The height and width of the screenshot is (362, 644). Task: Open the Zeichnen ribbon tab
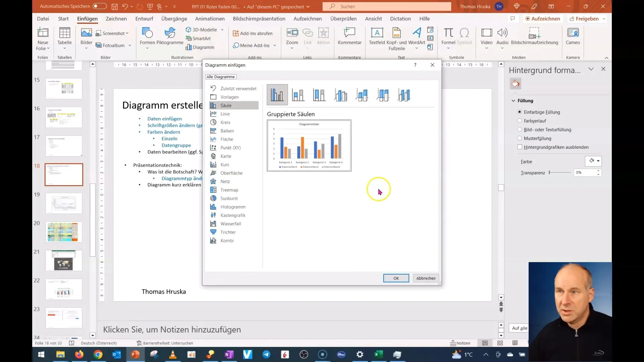pos(116,19)
